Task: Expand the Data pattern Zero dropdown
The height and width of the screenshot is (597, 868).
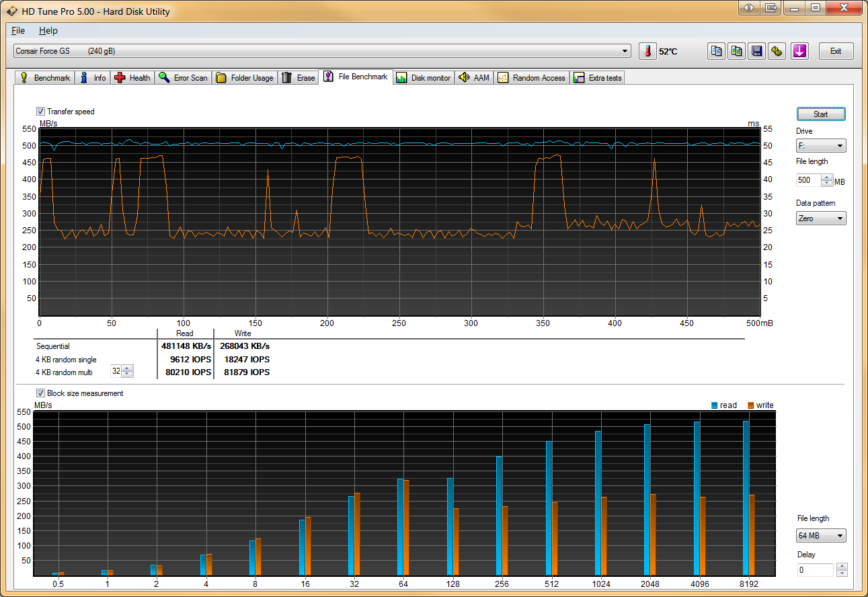Action: (820, 218)
